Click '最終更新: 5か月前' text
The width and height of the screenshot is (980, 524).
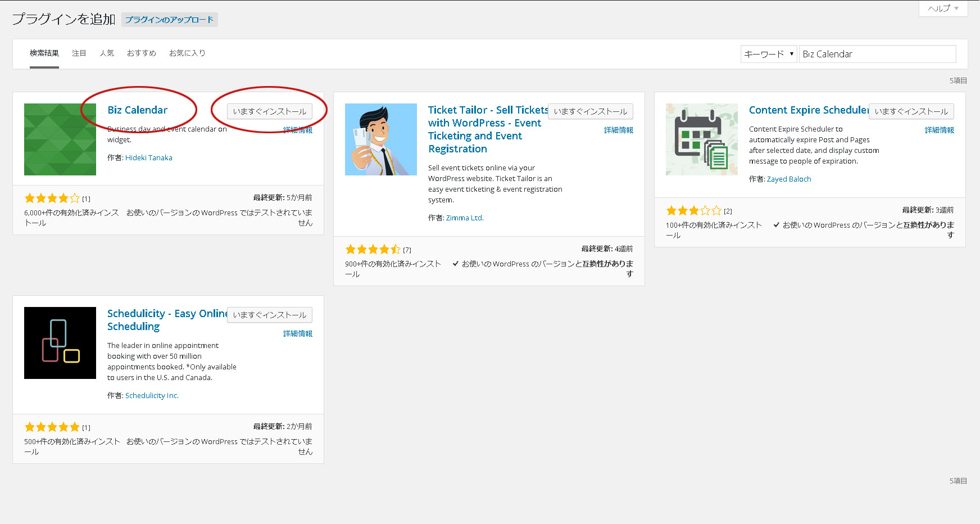click(283, 198)
